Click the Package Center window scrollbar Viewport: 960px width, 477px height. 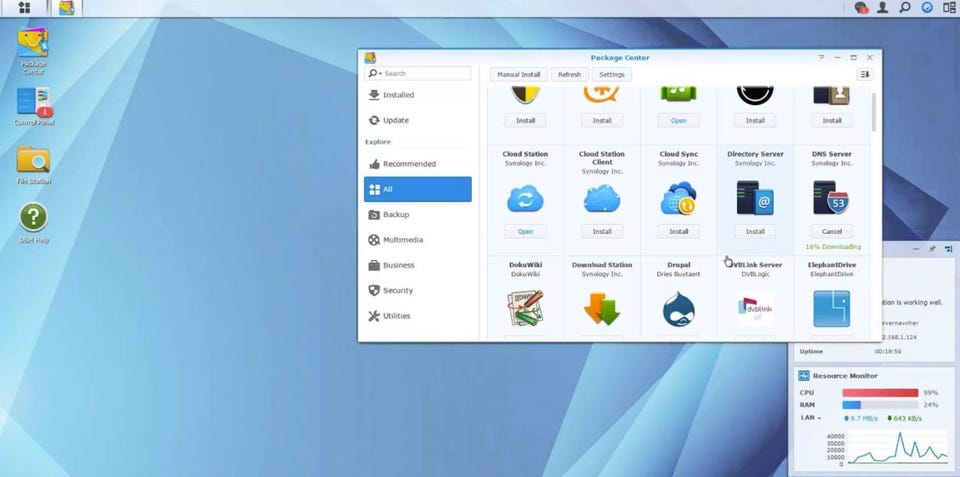(874, 111)
